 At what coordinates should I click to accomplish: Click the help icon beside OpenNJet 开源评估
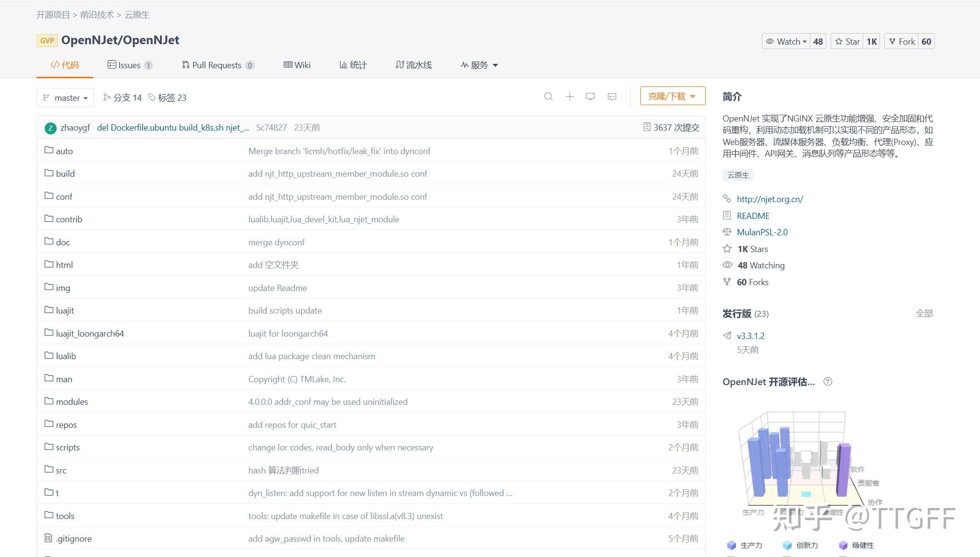[x=828, y=382]
